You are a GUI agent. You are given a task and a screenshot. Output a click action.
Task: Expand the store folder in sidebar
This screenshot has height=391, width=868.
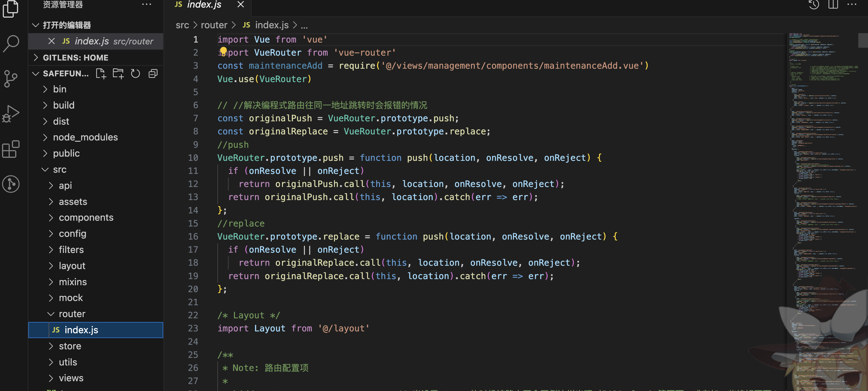point(70,346)
